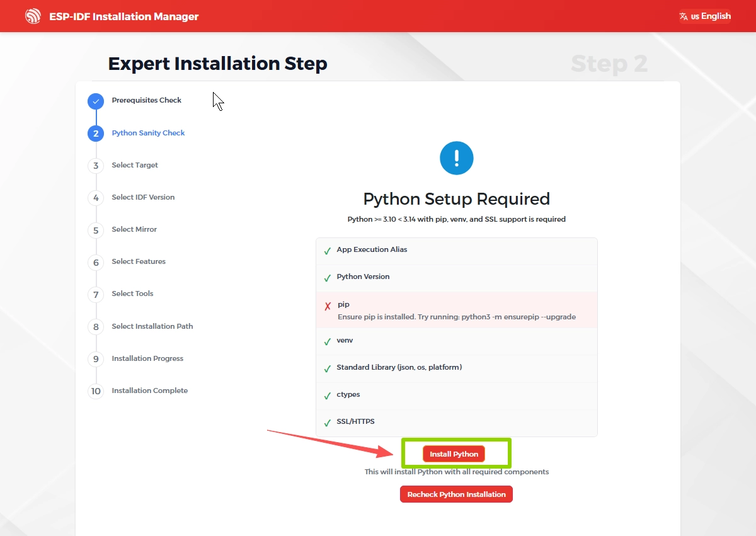Click step 8 number circle
The image size is (756, 536).
point(96,327)
